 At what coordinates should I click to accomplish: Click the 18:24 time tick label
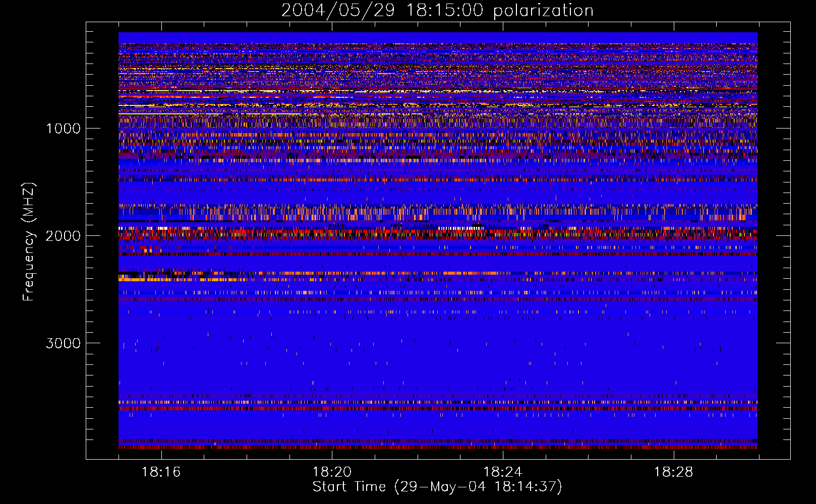point(503,472)
